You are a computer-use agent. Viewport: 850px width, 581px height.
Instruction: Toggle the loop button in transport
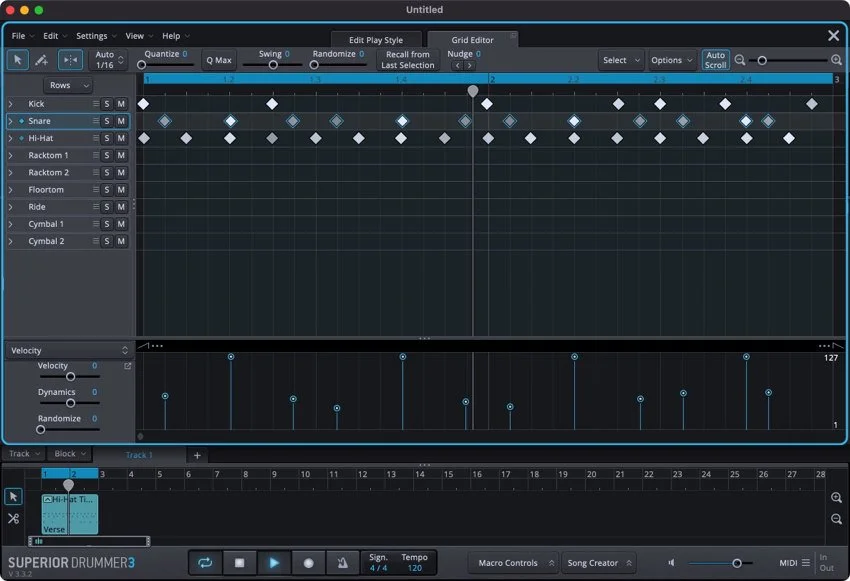[x=205, y=563]
